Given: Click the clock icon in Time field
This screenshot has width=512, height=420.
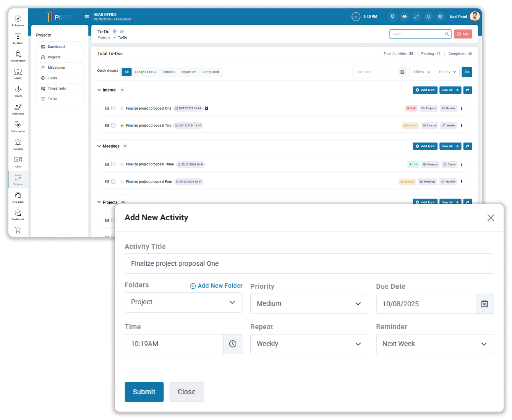Looking at the screenshot, I should [233, 344].
